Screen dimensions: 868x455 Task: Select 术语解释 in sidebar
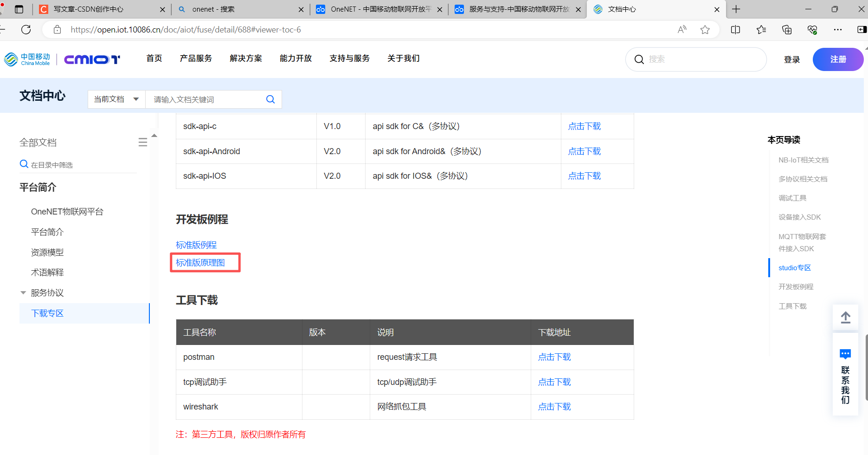coord(47,272)
